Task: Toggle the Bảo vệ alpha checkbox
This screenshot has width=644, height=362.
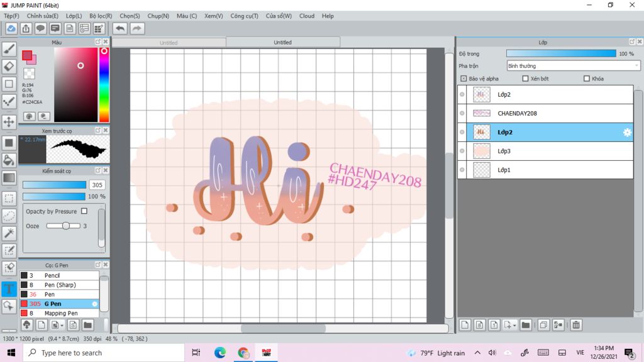Action: [x=464, y=79]
